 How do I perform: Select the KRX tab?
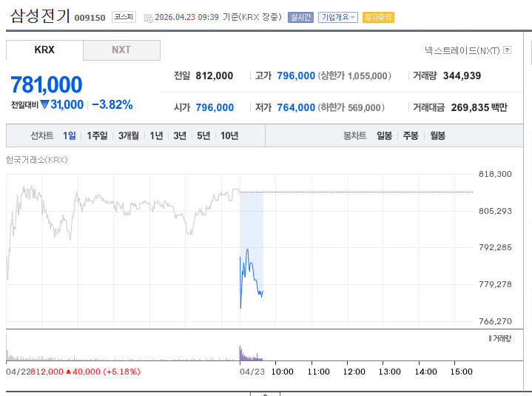pos(44,50)
